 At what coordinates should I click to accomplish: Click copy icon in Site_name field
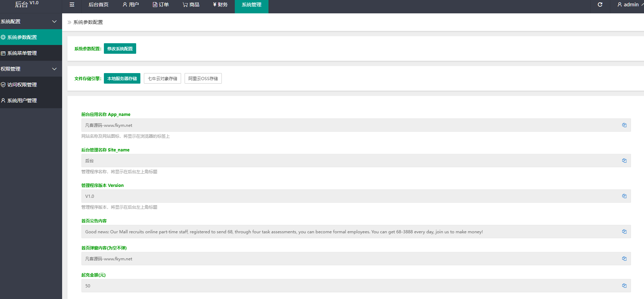point(624,161)
